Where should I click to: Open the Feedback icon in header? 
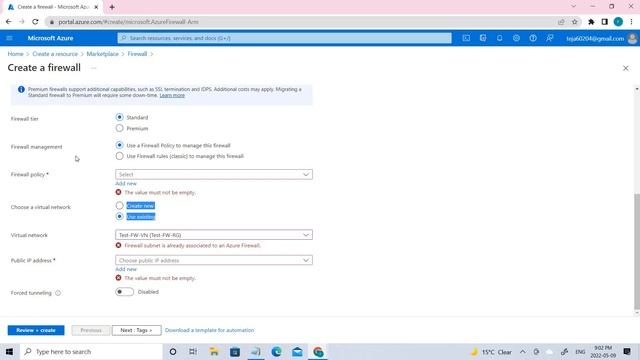550,38
